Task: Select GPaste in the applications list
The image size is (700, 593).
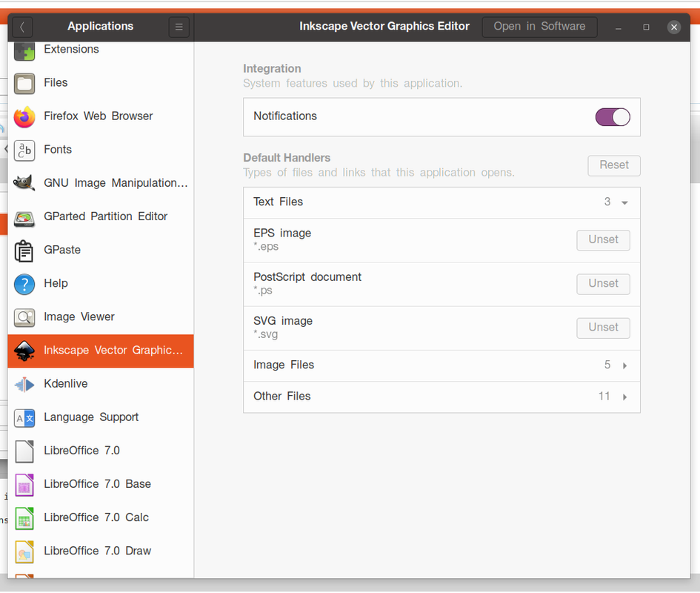Action: [101, 251]
